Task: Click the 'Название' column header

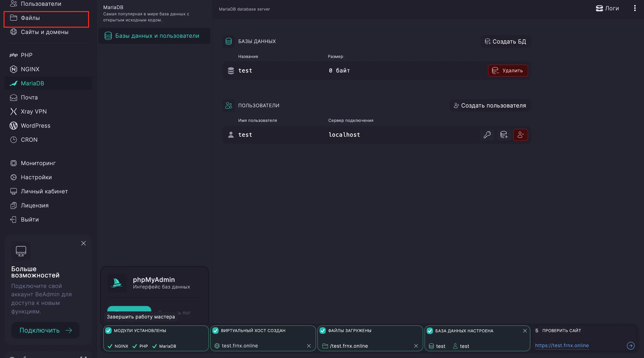Action: click(248, 56)
